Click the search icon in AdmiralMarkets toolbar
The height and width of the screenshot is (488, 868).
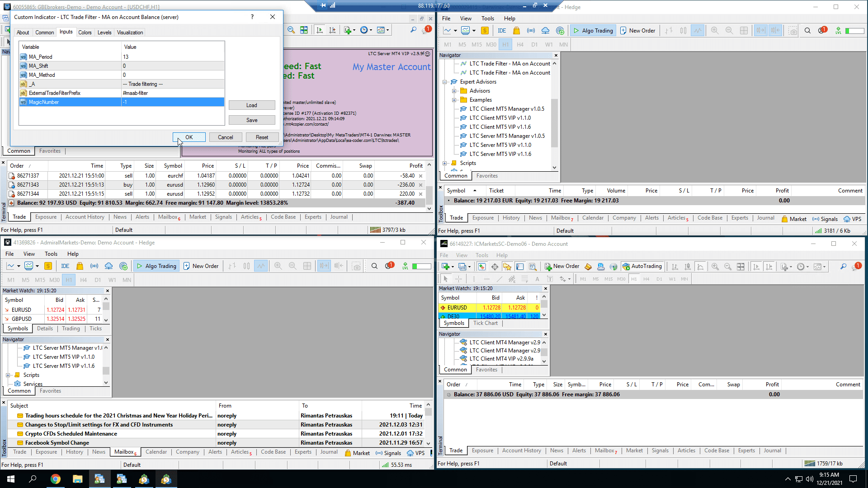(x=374, y=266)
